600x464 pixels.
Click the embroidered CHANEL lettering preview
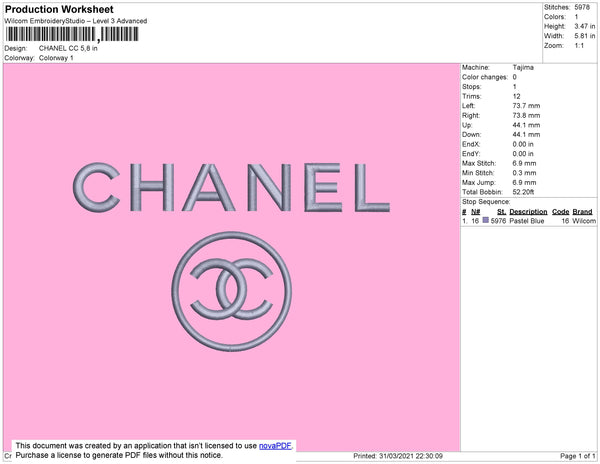pyautogui.click(x=231, y=187)
